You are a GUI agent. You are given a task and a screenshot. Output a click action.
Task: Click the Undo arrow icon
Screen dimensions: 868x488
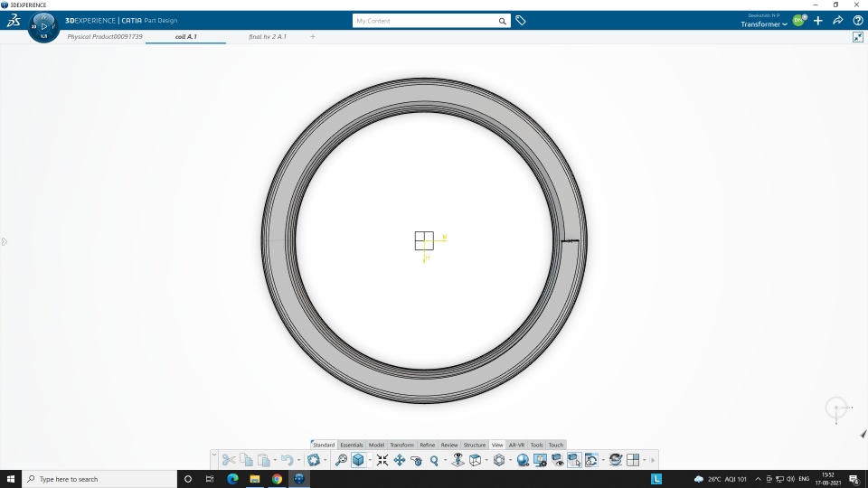click(x=287, y=460)
